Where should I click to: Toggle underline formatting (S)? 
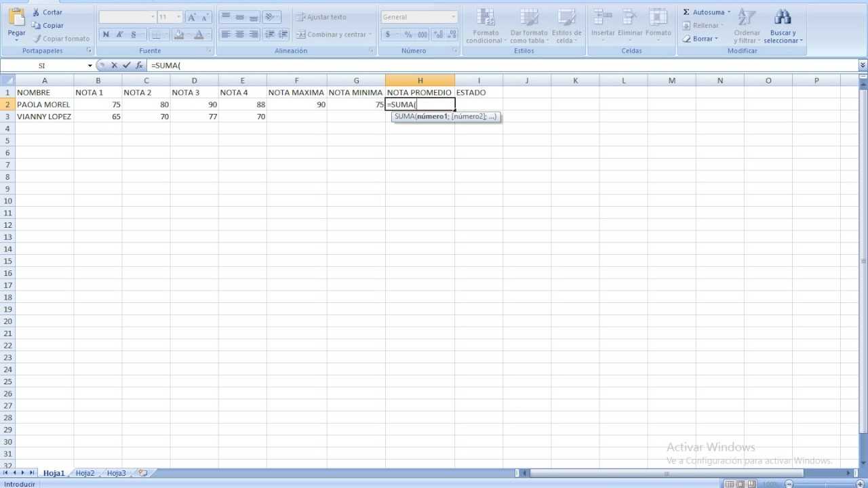point(133,35)
